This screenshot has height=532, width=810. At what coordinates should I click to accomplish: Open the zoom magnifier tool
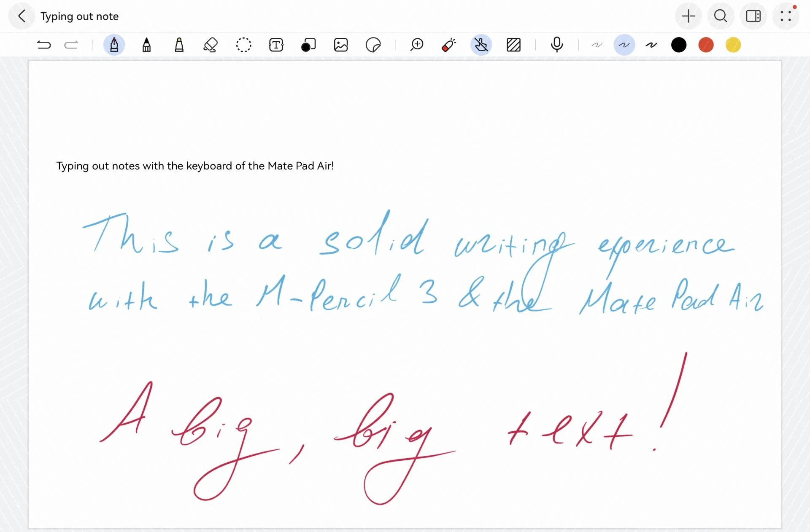point(417,45)
